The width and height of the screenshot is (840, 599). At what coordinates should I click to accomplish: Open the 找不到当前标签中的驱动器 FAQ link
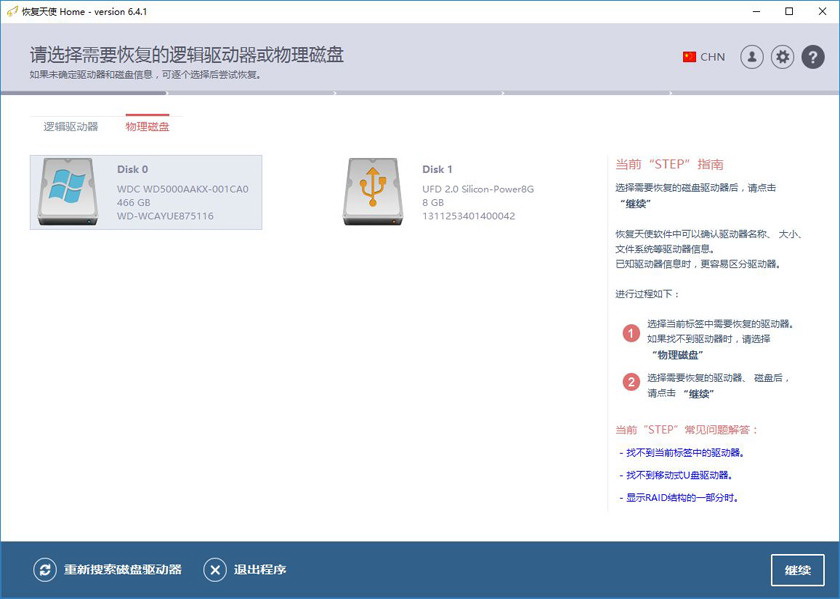pos(682,453)
